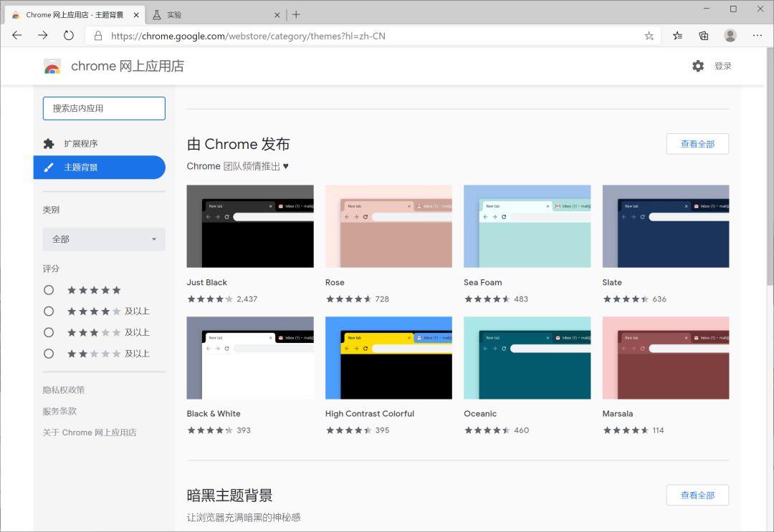774x532 pixels.
Task: Select the two stars 及以上 filter
Action: (49, 354)
